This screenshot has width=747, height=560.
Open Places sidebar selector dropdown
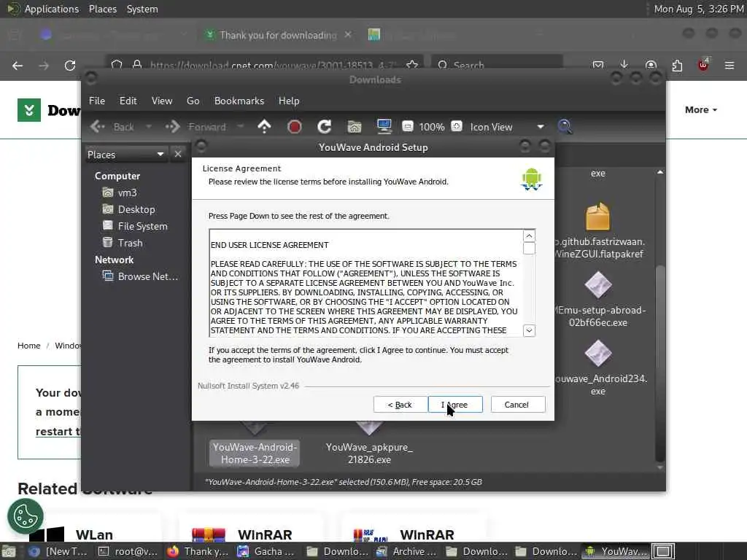[x=125, y=155]
